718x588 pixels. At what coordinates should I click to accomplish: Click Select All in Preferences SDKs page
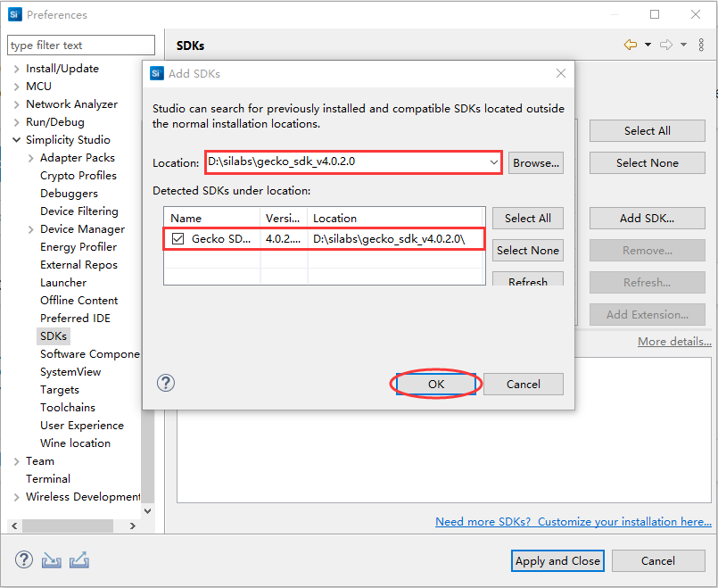point(647,131)
